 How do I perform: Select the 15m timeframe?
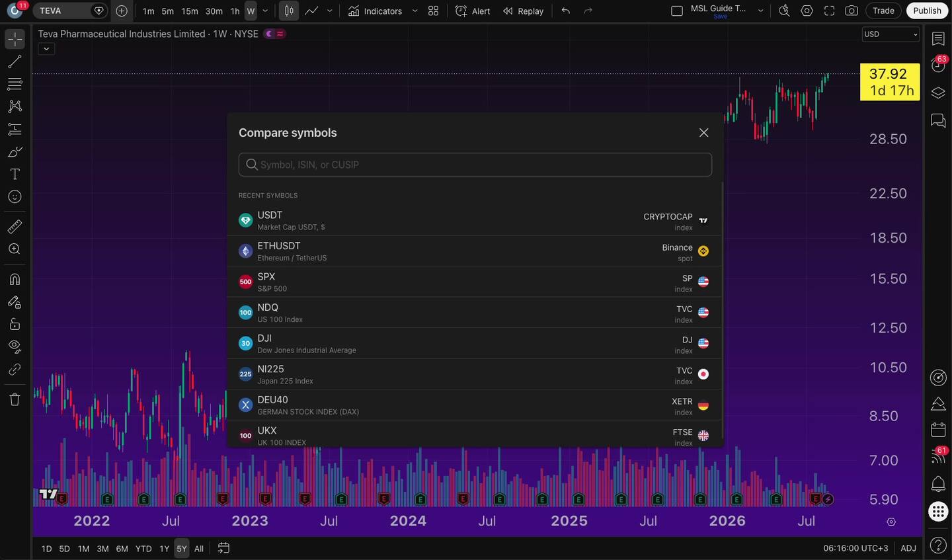[x=190, y=11]
